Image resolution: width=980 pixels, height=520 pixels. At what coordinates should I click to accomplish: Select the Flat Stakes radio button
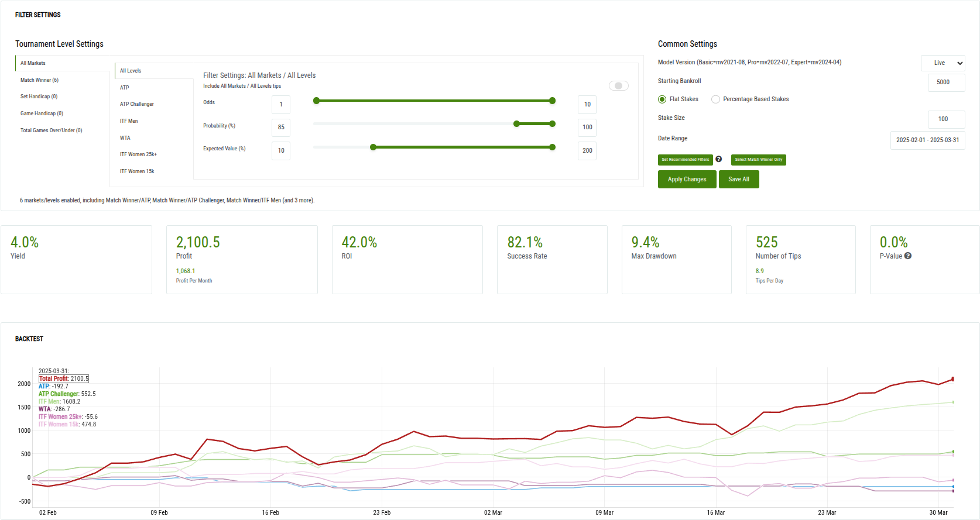(662, 99)
